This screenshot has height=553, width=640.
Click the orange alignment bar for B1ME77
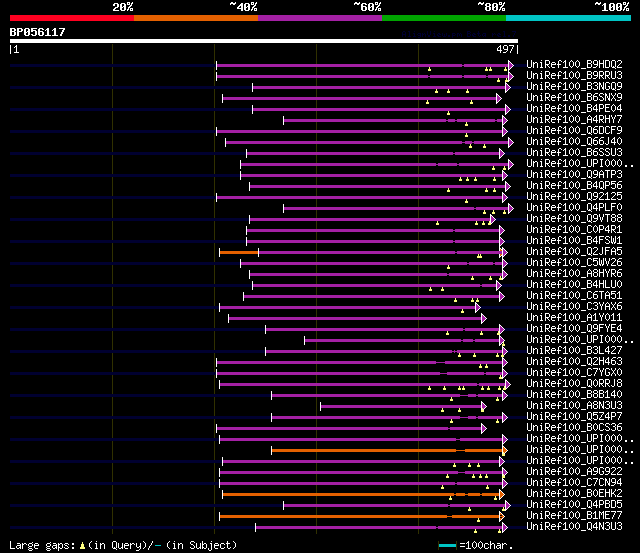(360, 517)
